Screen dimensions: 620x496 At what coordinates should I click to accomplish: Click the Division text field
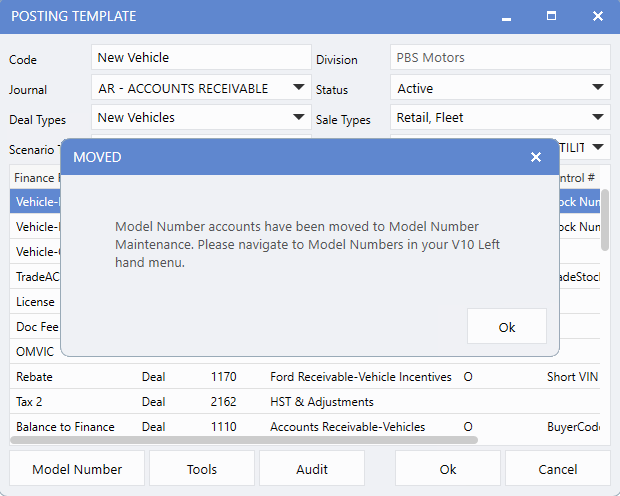click(499, 58)
